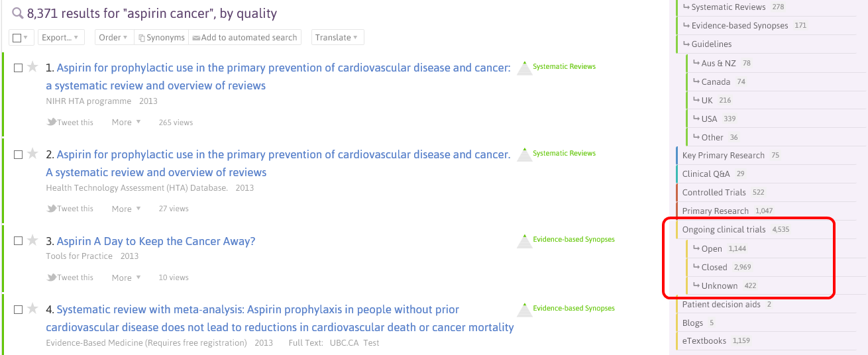
Task: Click Add to automated search
Action: tap(244, 38)
